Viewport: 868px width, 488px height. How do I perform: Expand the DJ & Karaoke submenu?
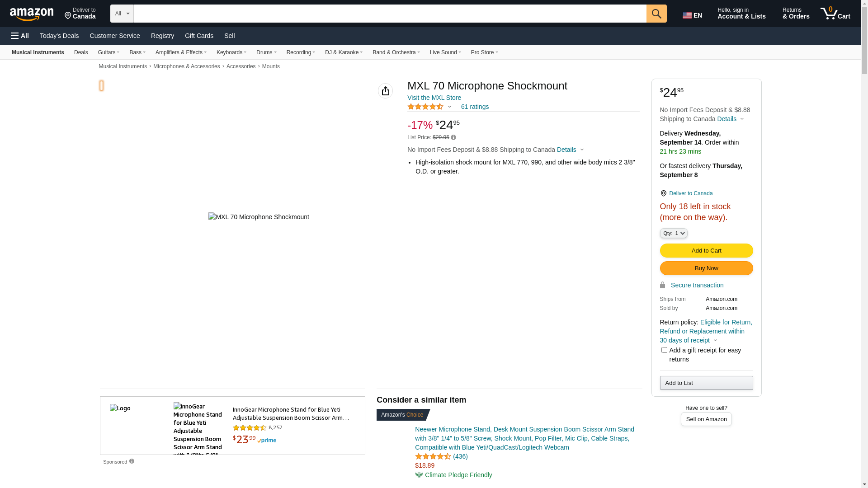click(x=344, y=52)
